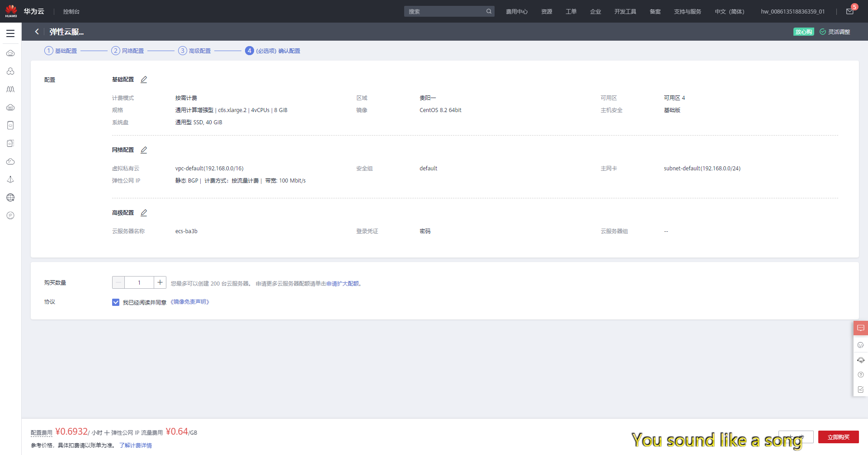The height and width of the screenshot is (455, 868).
Task: Edit 高级配置 using its pencil icon
Action: tap(144, 212)
